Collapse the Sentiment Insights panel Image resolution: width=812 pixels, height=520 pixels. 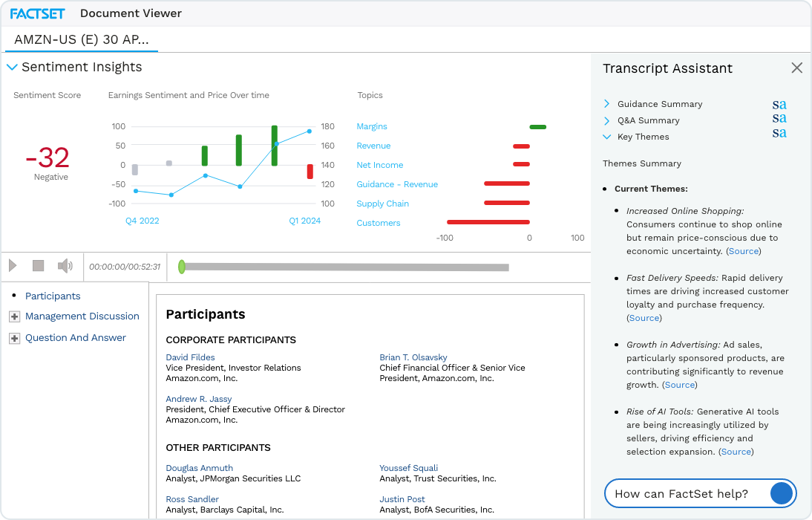point(12,67)
